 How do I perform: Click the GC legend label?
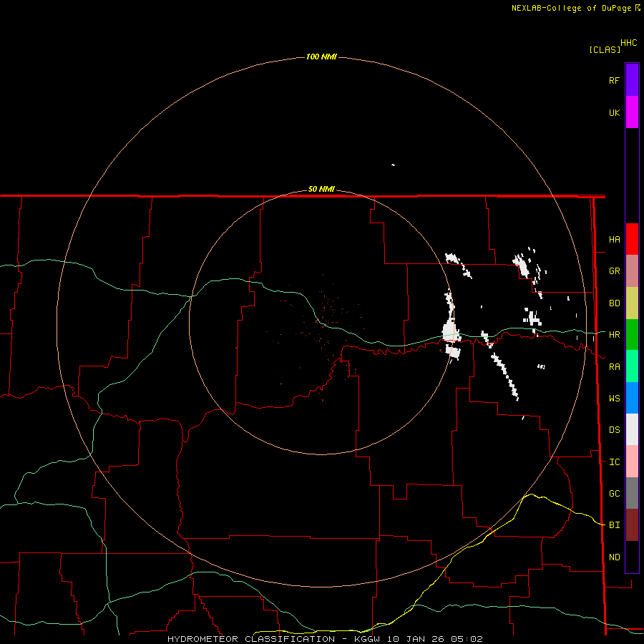(x=615, y=494)
